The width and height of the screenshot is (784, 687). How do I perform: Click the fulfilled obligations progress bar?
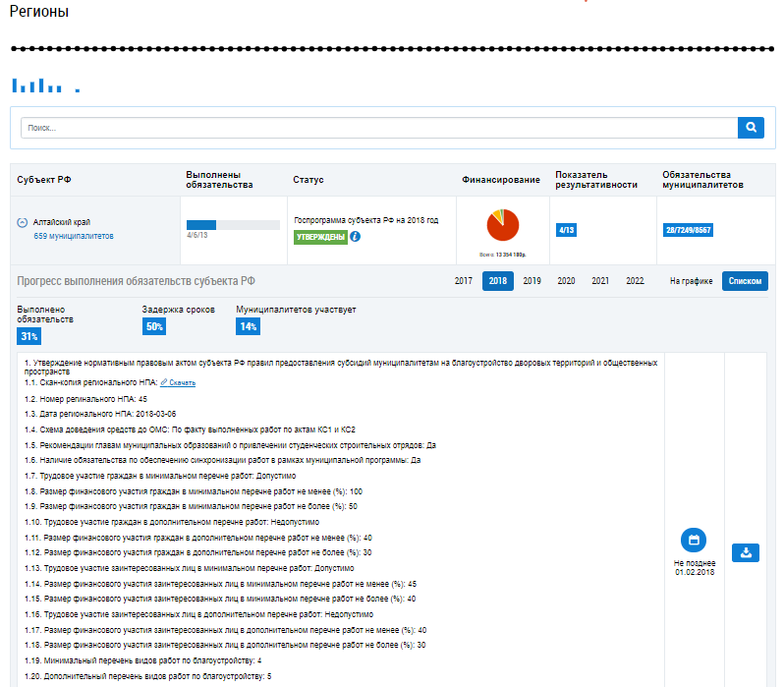[x=232, y=225]
